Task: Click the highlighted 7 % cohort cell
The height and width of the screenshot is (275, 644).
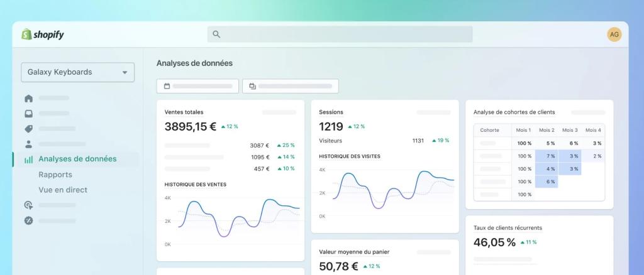Action: (547, 156)
